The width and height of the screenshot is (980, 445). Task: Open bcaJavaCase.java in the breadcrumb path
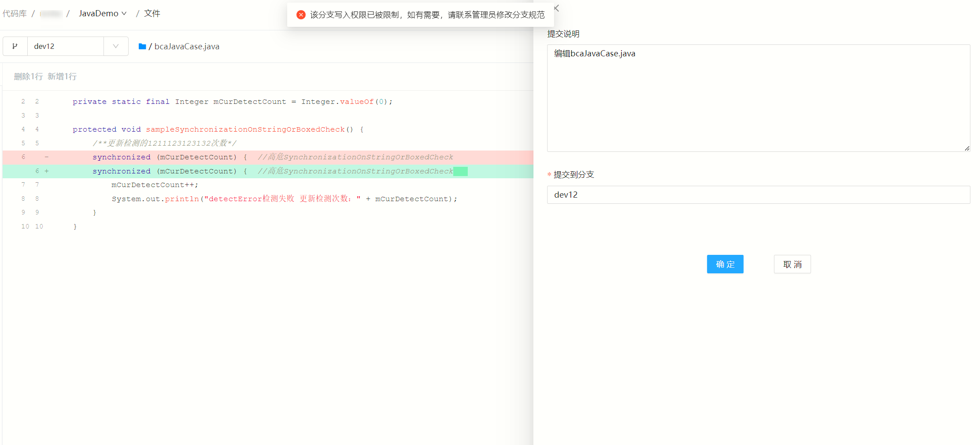point(187,46)
